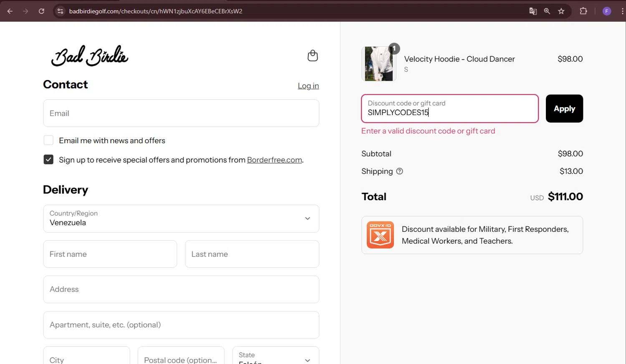Viewport: 626px width, 364px height.
Task: Click the Contact section heading
Action: coord(66,85)
